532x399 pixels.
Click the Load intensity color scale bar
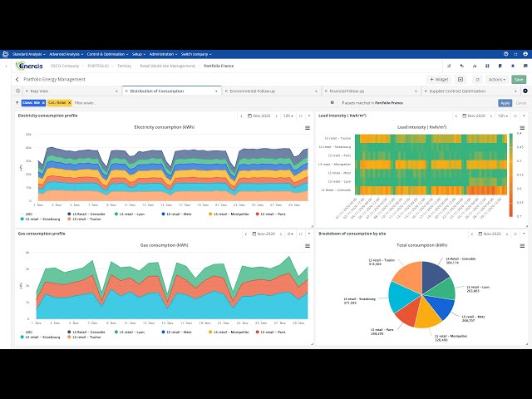pyautogui.click(x=511, y=175)
